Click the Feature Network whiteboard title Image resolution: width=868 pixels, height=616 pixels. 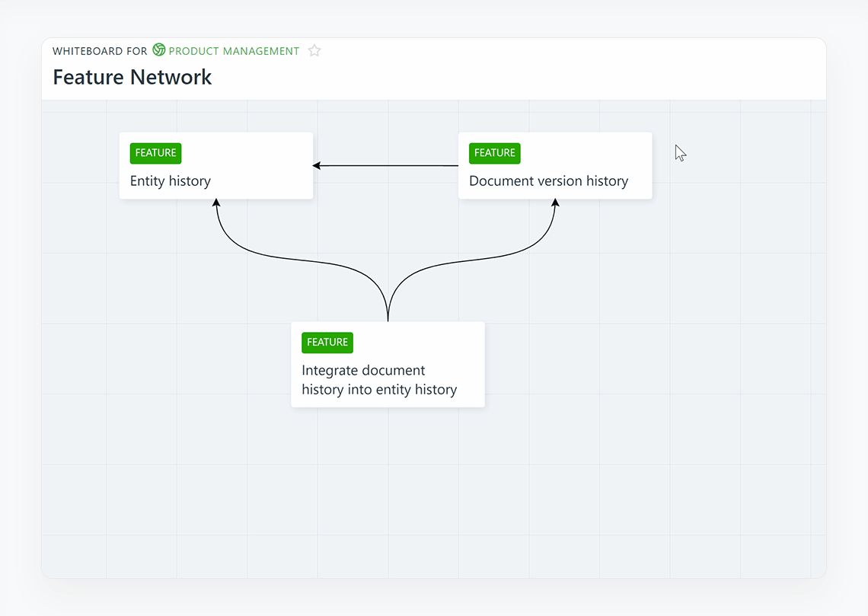132,77
